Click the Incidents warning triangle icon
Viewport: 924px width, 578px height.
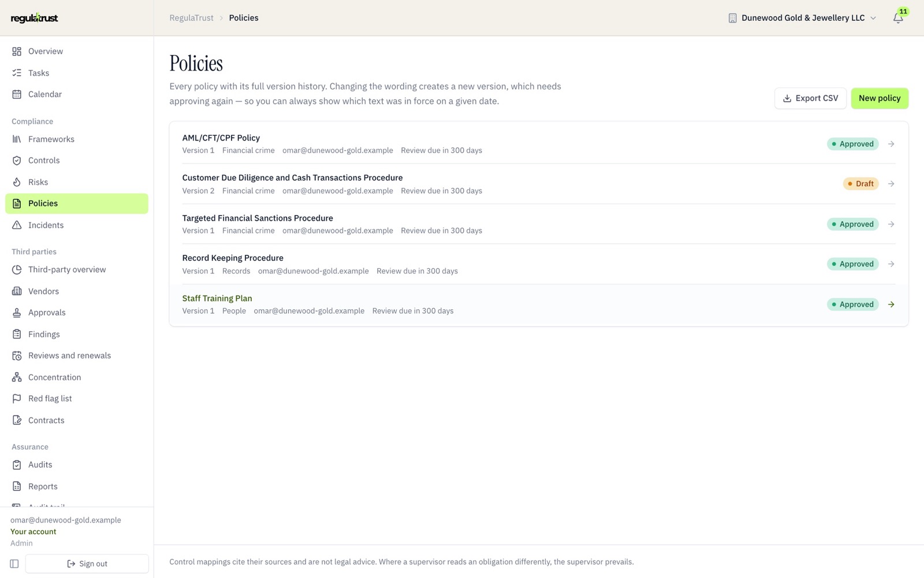(x=17, y=225)
